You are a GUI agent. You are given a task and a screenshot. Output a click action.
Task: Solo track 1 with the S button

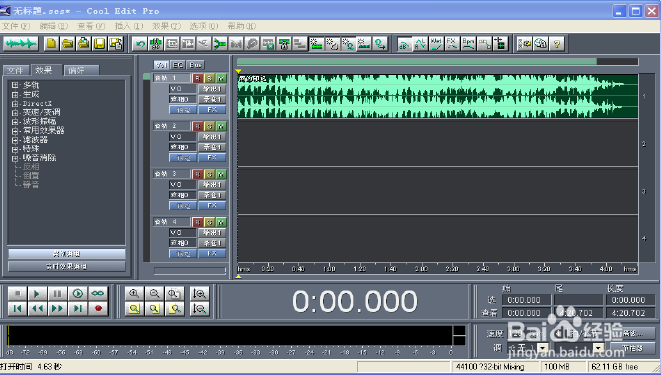(x=210, y=78)
